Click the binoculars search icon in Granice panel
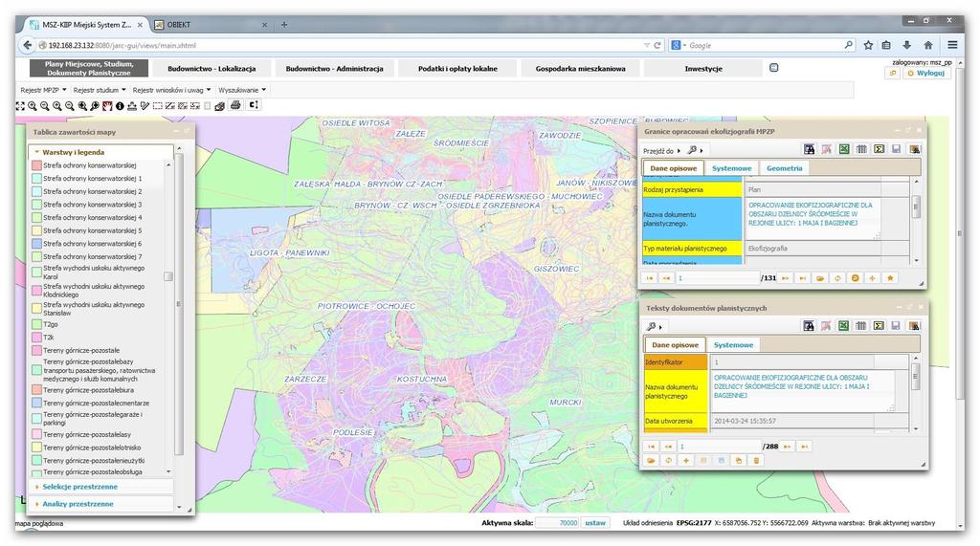 pos(810,149)
